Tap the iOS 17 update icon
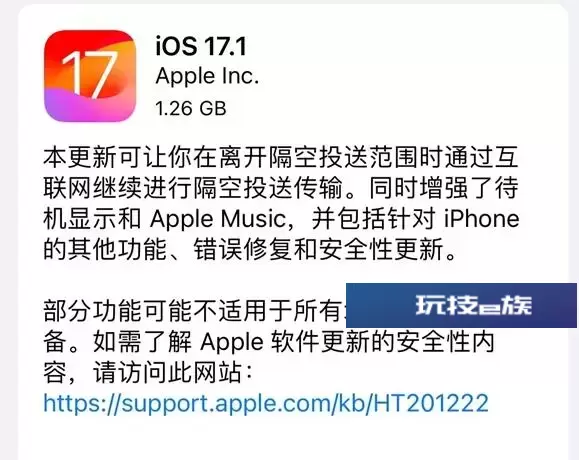This screenshot has height=460, width=579. (x=90, y=76)
